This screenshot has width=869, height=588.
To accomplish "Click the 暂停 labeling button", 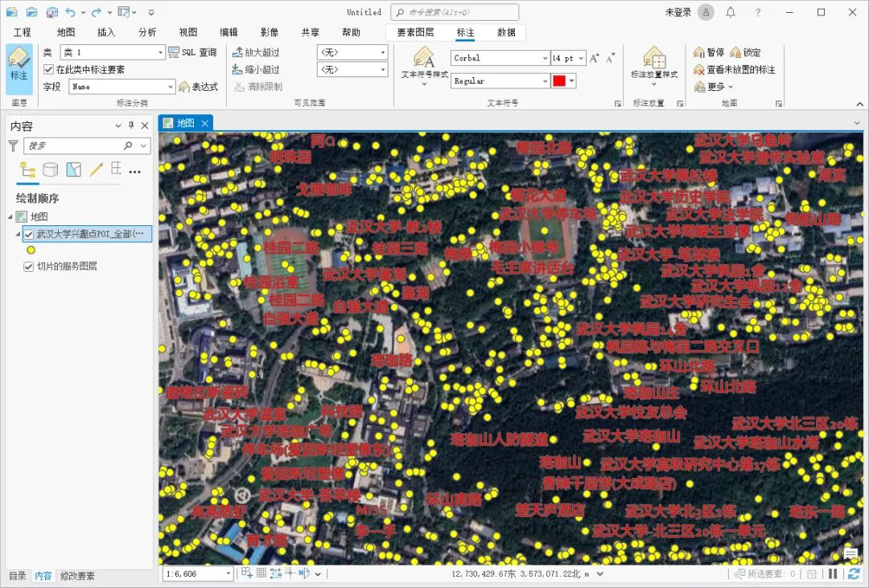I will click(708, 52).
